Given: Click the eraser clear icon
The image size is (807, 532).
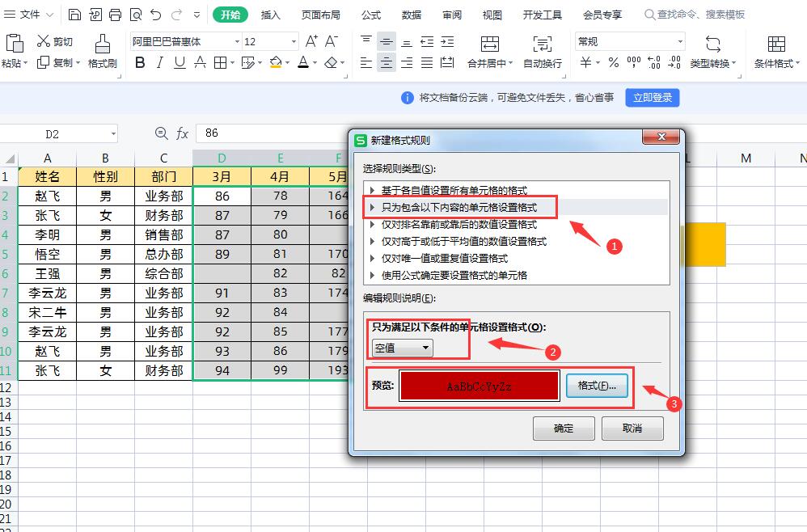Looking at the screenshot, I should click(x=331, y=63).
